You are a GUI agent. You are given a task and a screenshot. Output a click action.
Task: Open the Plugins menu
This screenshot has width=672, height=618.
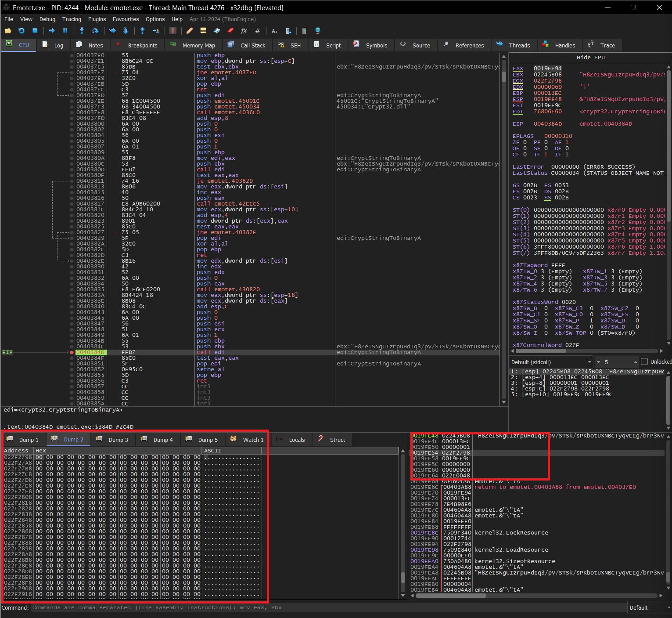point(97,19)
